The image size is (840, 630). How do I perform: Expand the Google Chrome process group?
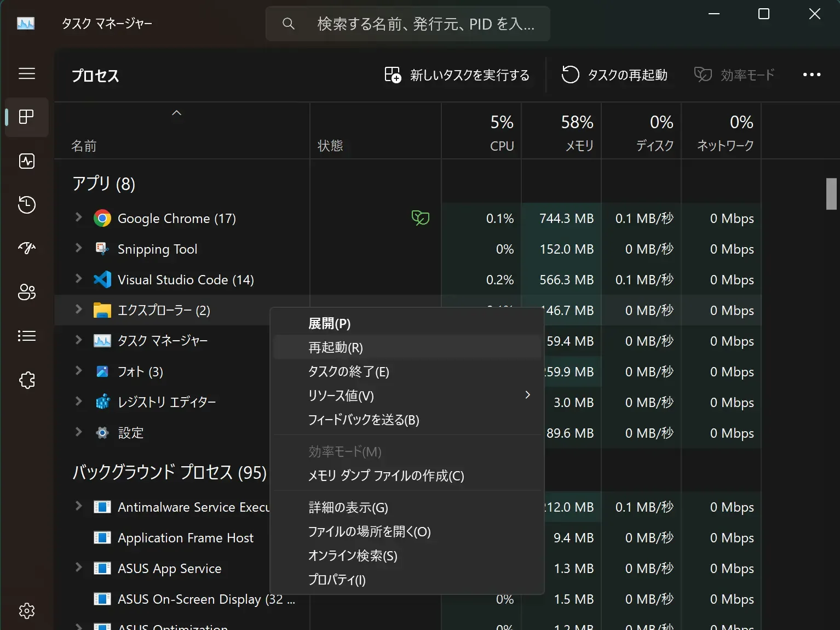click(78, 217)
